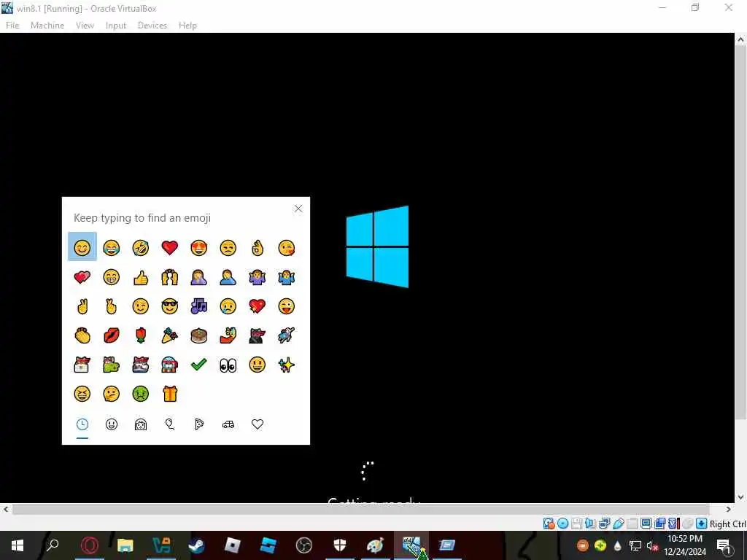Click the vertical scrollbar of VM view
The image size is (747, 560).
(x=740, y=233)
